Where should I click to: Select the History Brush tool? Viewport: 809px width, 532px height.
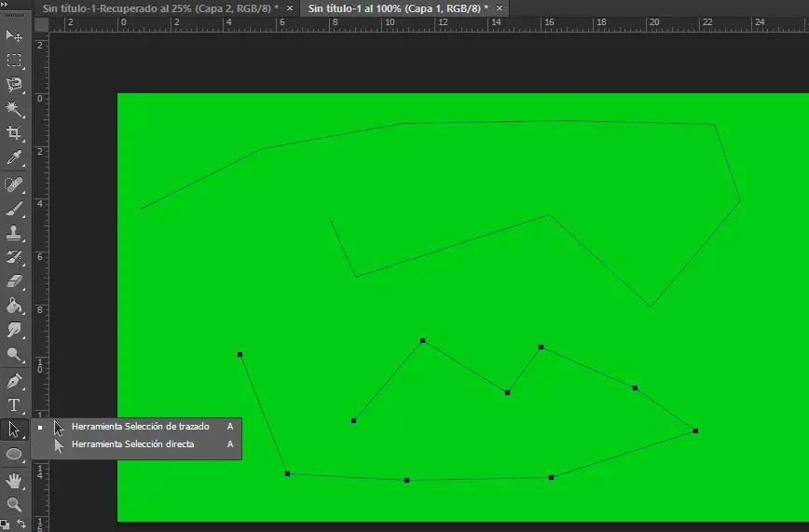point(14,257)
